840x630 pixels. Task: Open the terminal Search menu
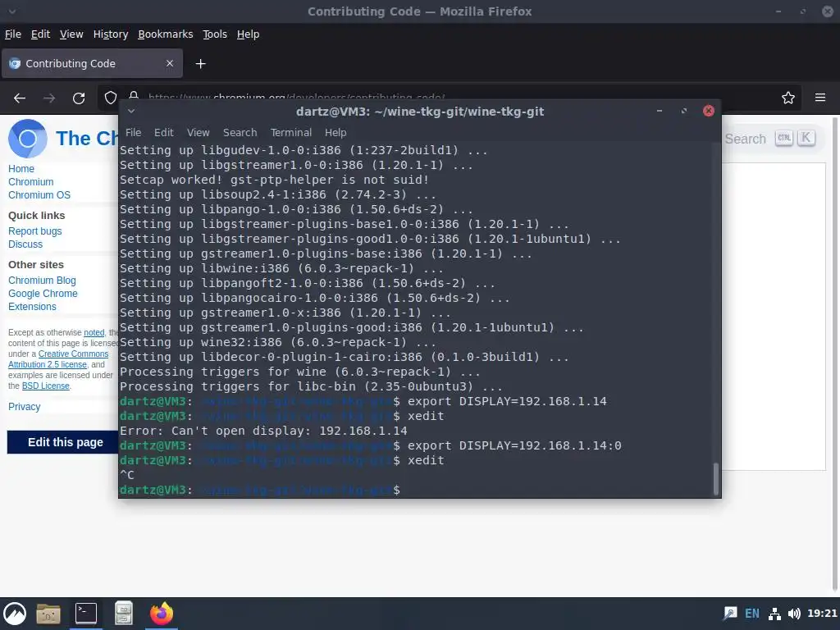(x=240, y=132)
